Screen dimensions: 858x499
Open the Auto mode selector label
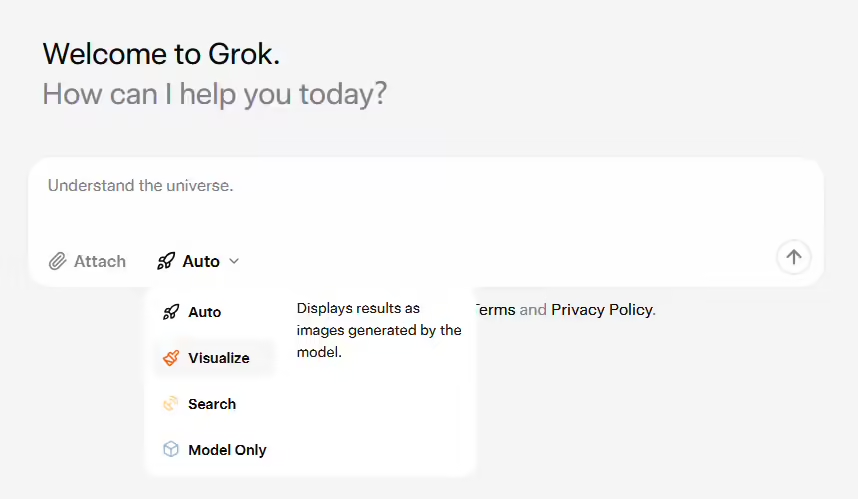click(x=201, y=262)
